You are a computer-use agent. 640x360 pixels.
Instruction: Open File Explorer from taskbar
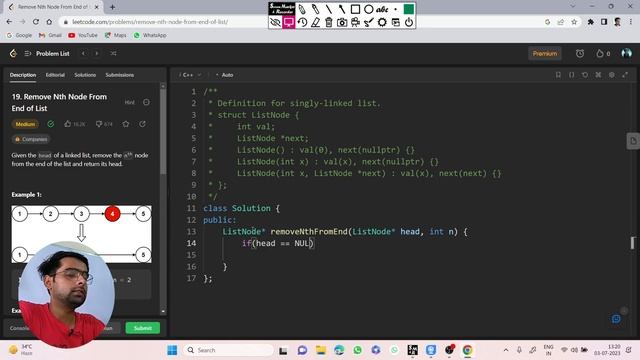tap(321, 350)
